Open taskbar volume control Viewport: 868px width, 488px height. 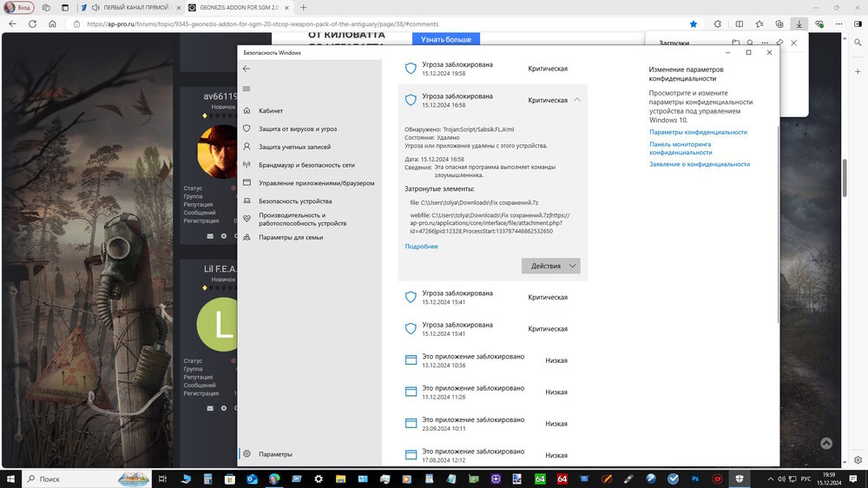pyautogui.click(x=781, y=479)
